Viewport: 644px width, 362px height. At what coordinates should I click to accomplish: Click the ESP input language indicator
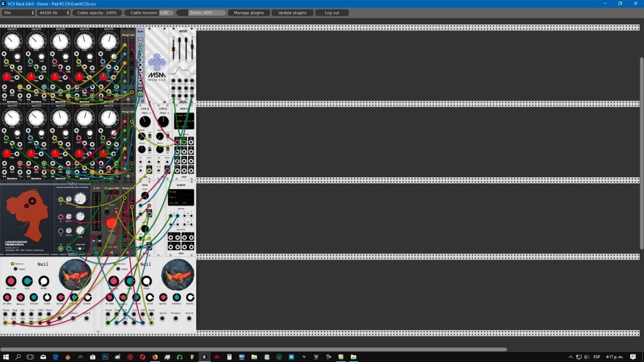point(597,357)
